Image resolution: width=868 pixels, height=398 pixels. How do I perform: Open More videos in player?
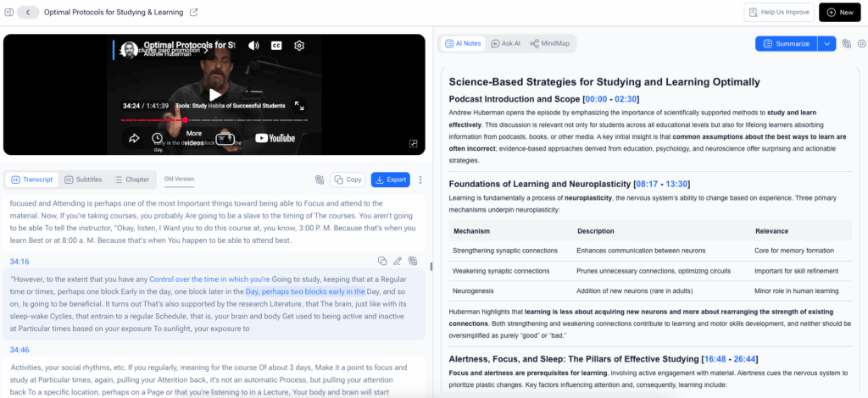click(x=194, y=138)
